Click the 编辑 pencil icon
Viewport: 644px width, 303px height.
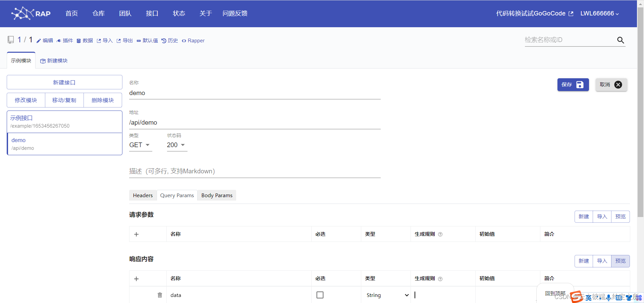point(39,41)
